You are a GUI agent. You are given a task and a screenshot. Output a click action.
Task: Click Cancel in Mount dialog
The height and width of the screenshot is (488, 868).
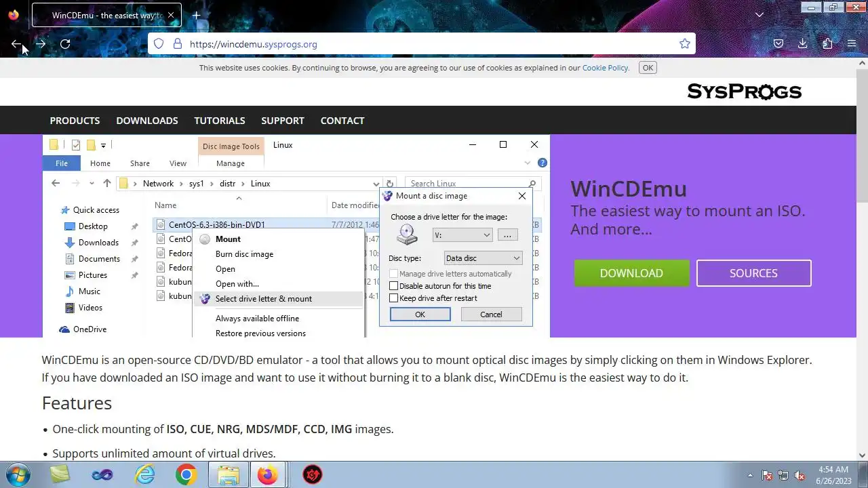491,314
